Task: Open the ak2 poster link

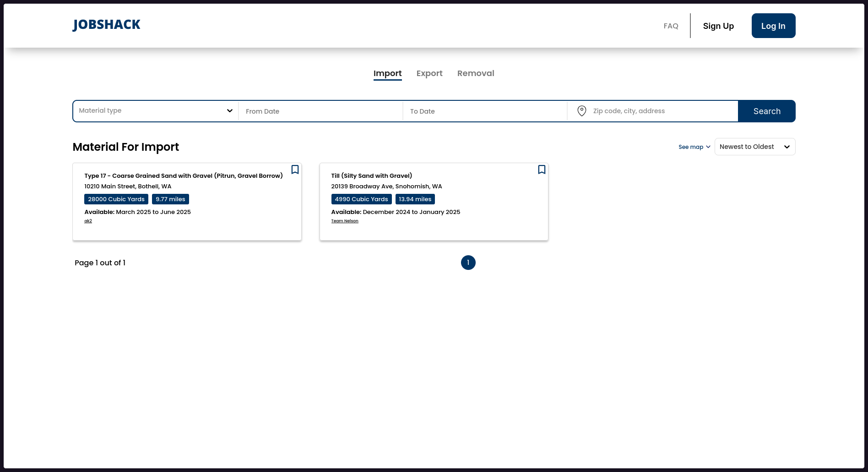Action: click(88, 221)
